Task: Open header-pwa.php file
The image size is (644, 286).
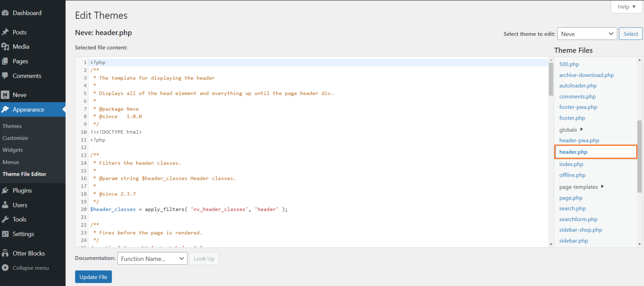Action: point(579,140)
